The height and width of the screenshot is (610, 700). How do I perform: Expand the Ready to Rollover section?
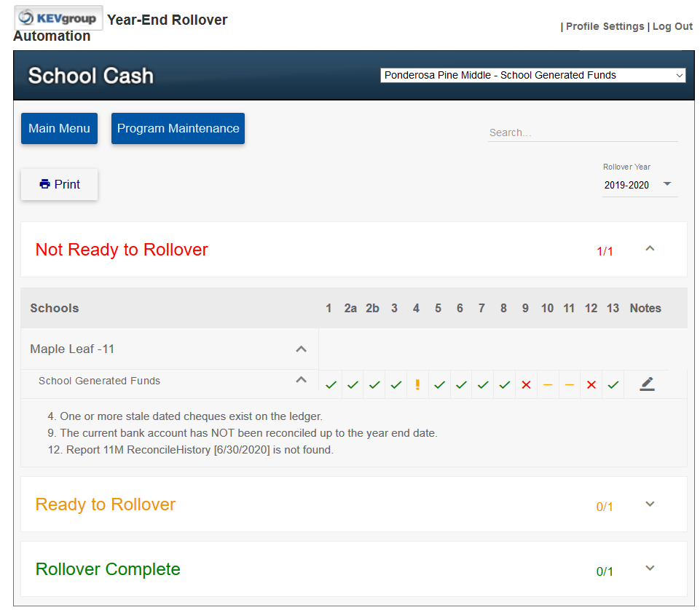coord(650,504)
